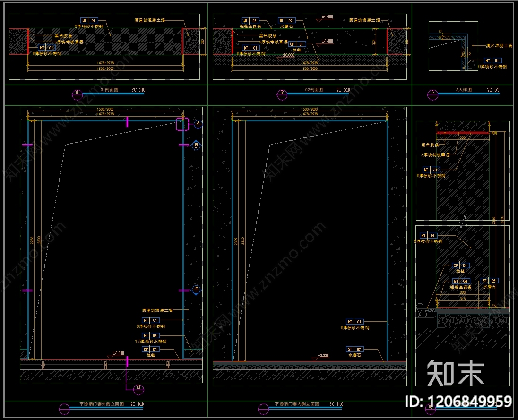Viewport: 518px width, 420px height.
Task: Click the "01剖面图" drawing title
Action: [x=109, y=90]
